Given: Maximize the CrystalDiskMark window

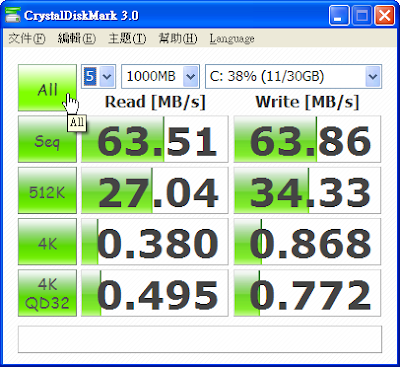Looking at the screenshot, I should pos(362,15).
